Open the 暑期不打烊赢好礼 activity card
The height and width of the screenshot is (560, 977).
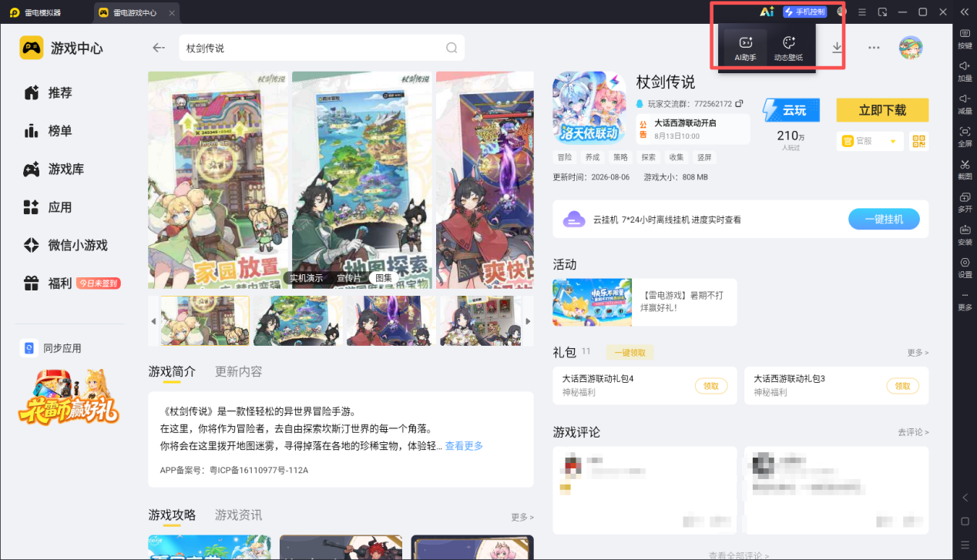[645, 302]
